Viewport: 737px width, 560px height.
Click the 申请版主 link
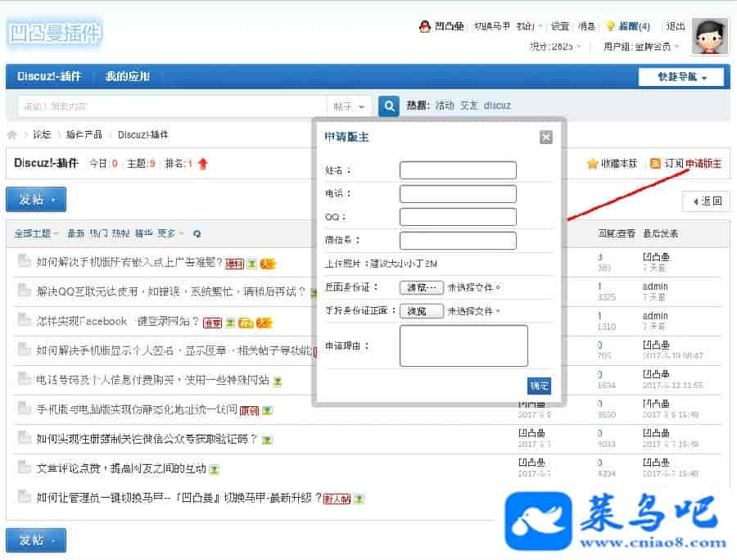(x=703, y=164)
